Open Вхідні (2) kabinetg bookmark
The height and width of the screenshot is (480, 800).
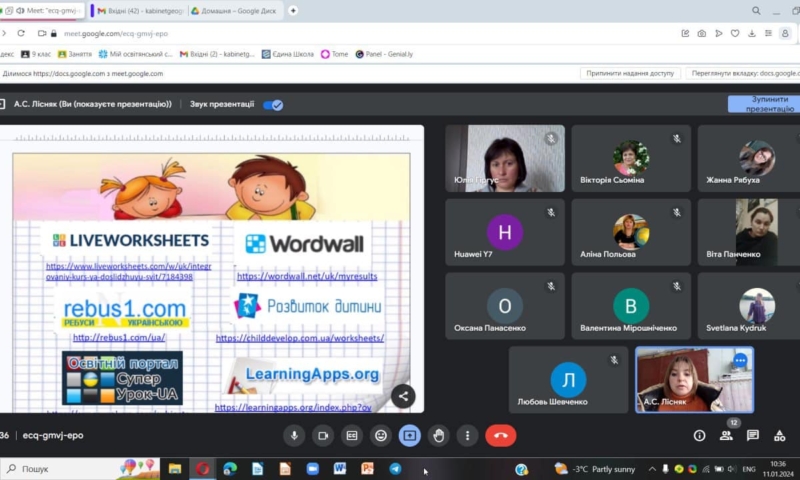(x=217, y=54)
